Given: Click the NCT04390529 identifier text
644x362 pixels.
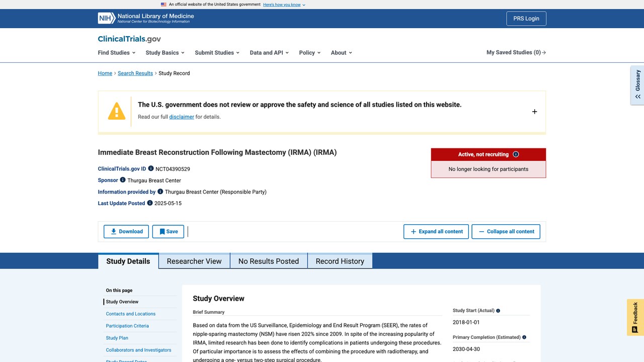Looking at the screenshot, I should (173, 169).
